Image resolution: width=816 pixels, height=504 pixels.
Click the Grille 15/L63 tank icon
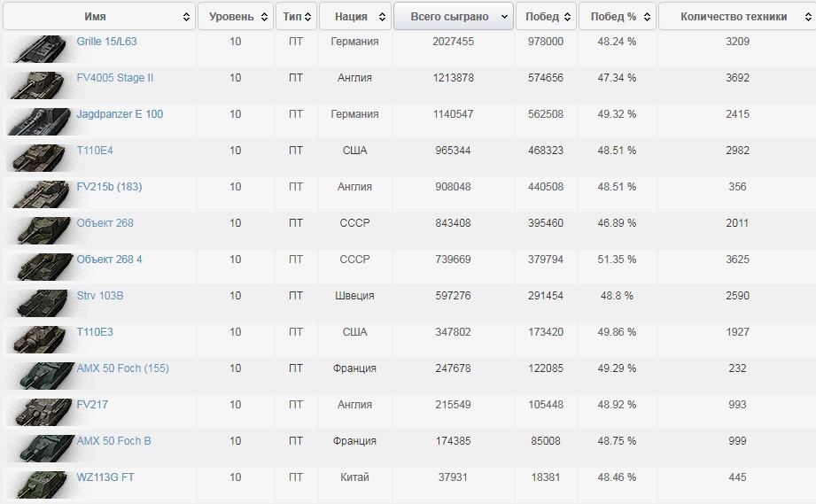(38, 49)
